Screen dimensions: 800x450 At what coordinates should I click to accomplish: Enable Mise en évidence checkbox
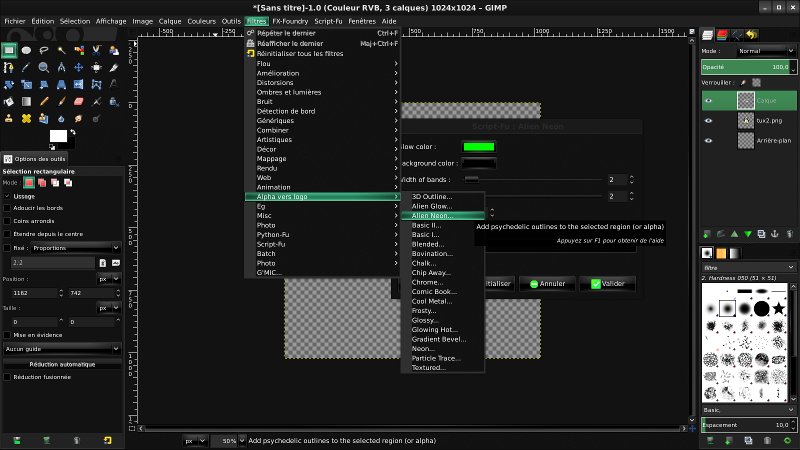(x=7, y=335)
